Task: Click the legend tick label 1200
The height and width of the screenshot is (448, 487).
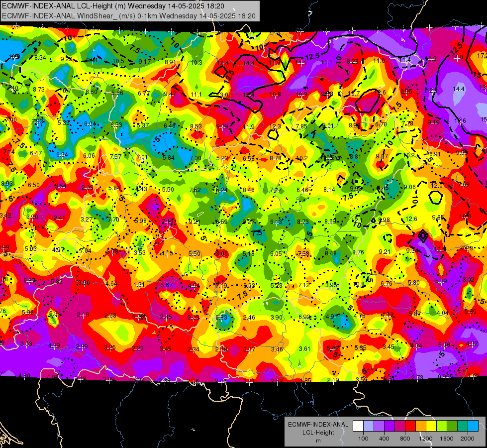Action: (x=425, y=439)
